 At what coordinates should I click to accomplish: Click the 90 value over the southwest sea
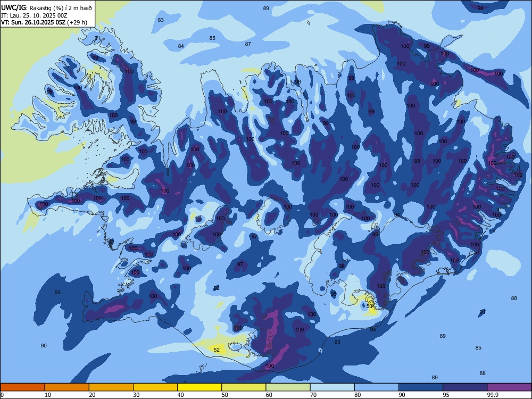click(44, 345)
